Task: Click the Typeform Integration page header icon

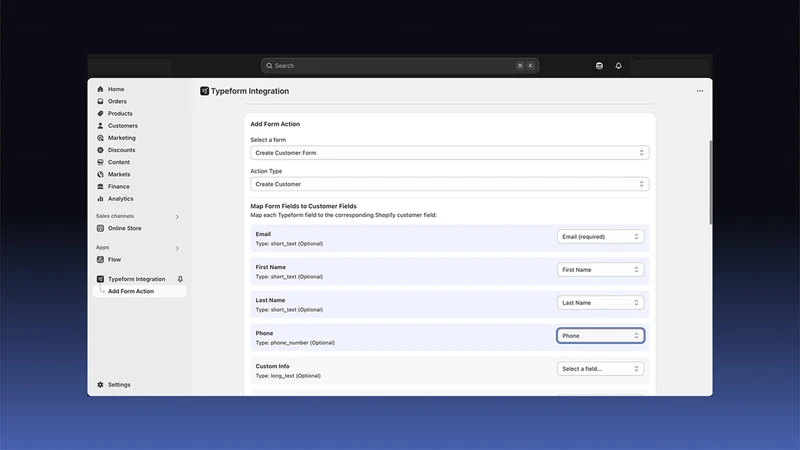Action: [x=205, y=91]
